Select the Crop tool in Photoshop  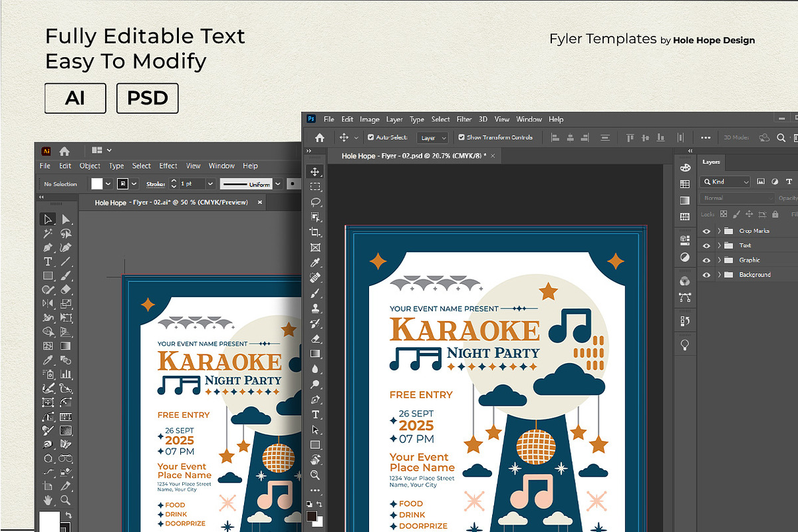315,232
